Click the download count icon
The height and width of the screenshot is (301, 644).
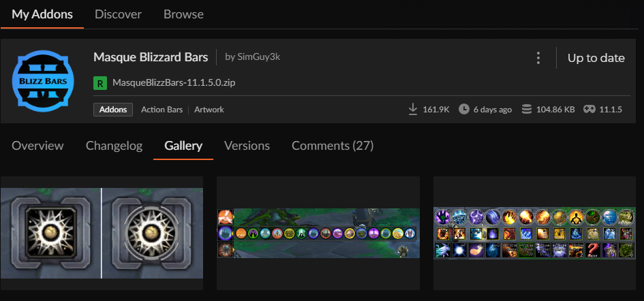413,110
